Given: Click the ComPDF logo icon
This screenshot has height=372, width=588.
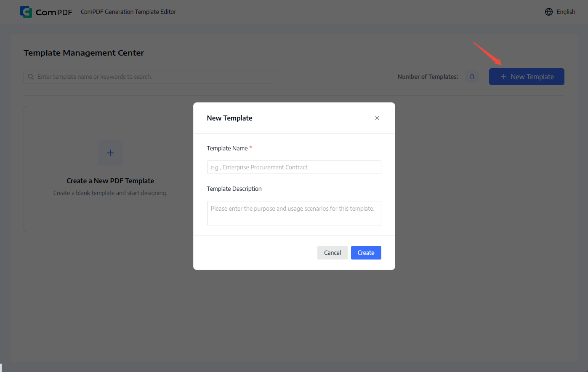Looking at the screenshot, I should (x=26, y=12).
